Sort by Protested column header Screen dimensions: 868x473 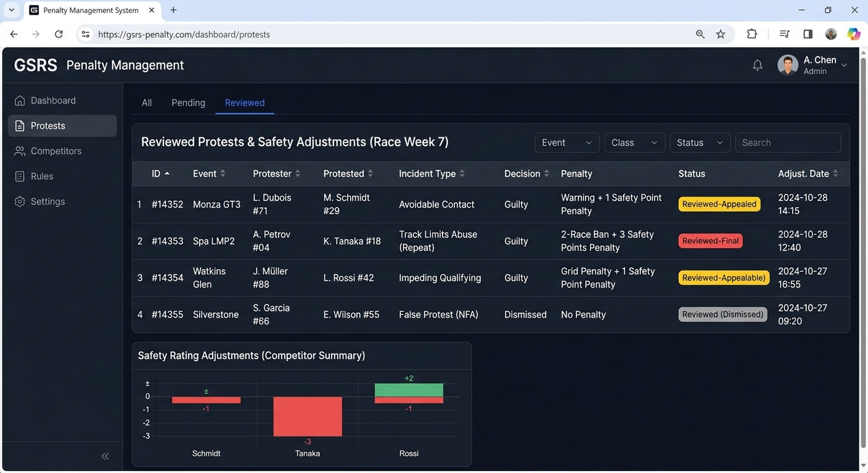(348, 174)
